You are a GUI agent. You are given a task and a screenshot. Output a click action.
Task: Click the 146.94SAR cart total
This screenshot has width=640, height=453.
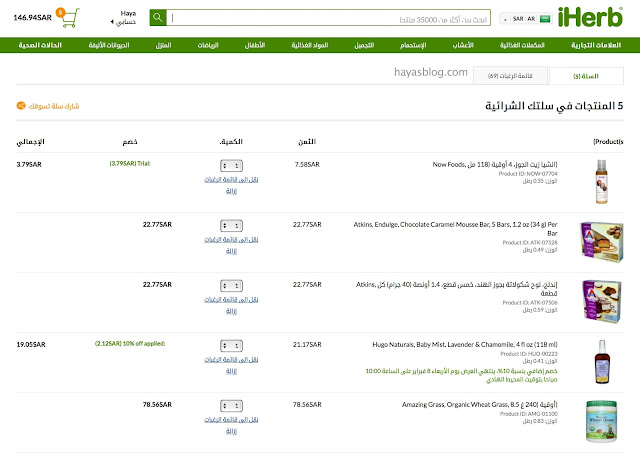click(33, 18)
